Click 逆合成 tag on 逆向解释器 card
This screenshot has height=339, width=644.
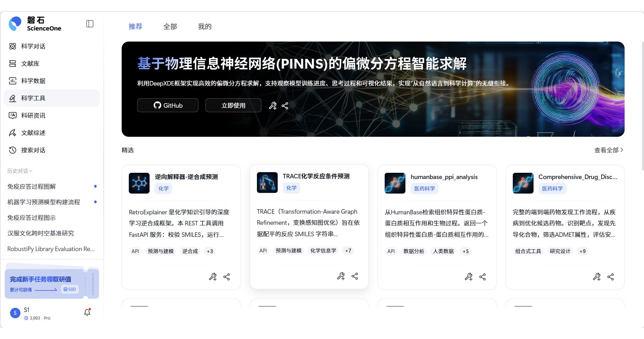coord(190,251)
